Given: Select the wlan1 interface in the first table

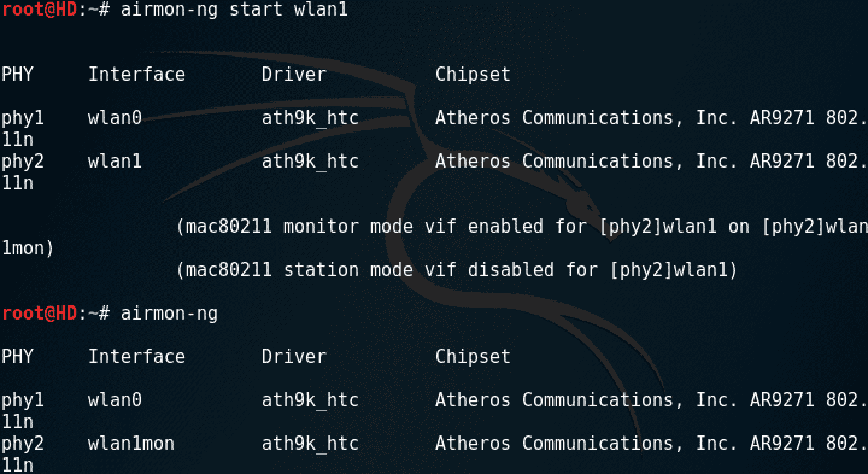Looking at the screenshot, I should pos(115,162).
